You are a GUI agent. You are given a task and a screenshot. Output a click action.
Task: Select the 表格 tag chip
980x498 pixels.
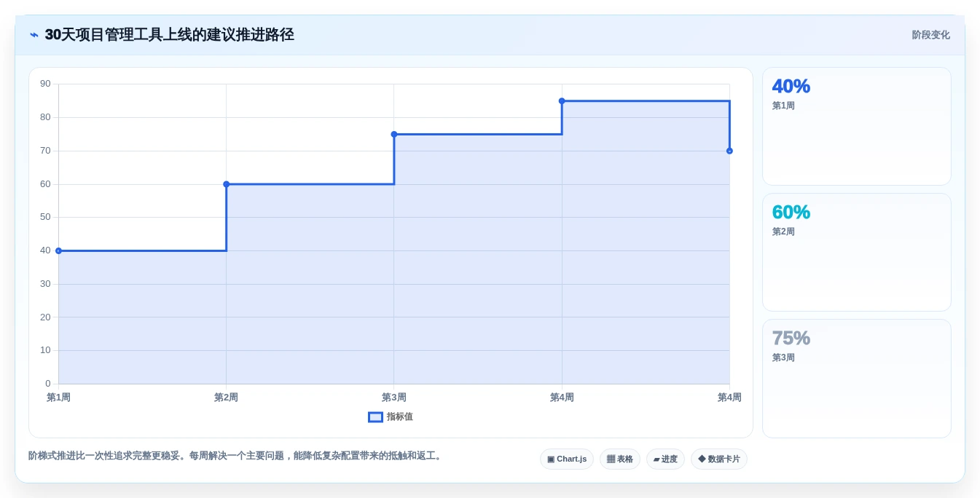(x=620, y=459)
